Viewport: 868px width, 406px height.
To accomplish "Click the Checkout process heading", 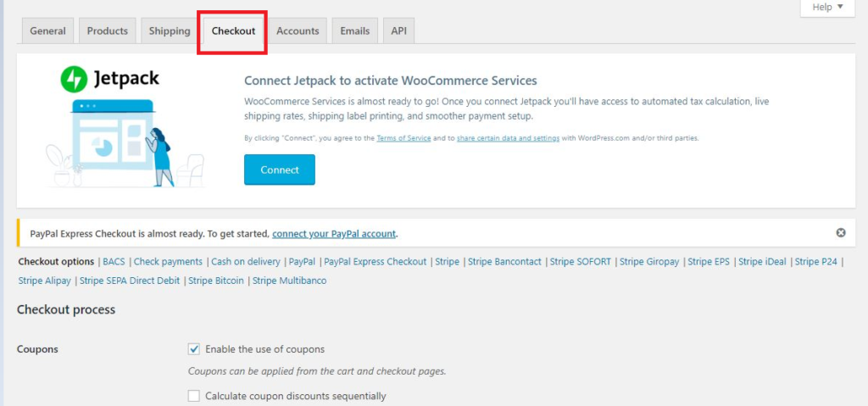I will click(66, 309).
